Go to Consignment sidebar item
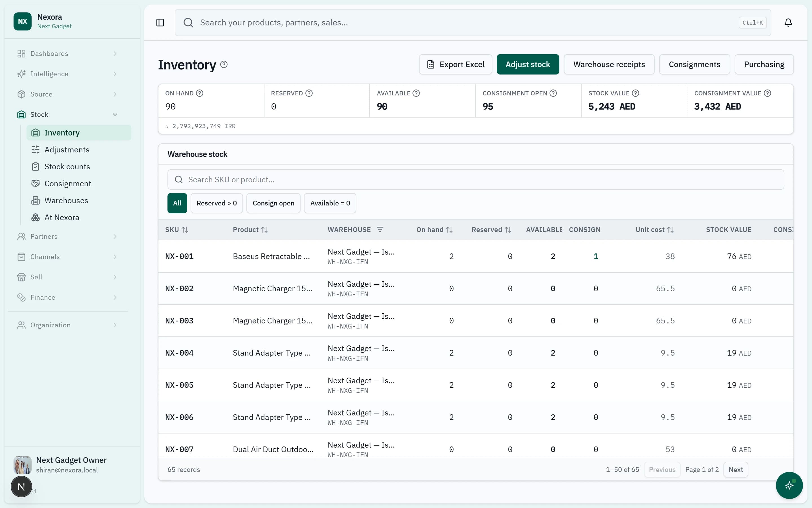 tap(79, 184)
